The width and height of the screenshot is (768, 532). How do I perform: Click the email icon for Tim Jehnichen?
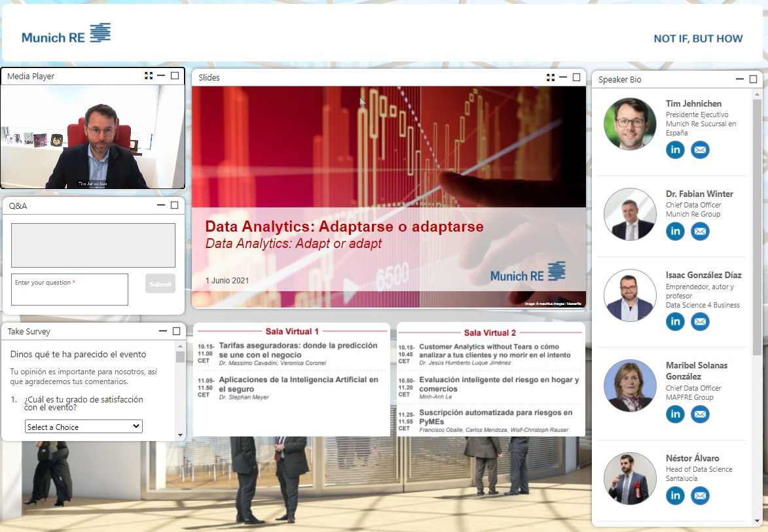700,150
